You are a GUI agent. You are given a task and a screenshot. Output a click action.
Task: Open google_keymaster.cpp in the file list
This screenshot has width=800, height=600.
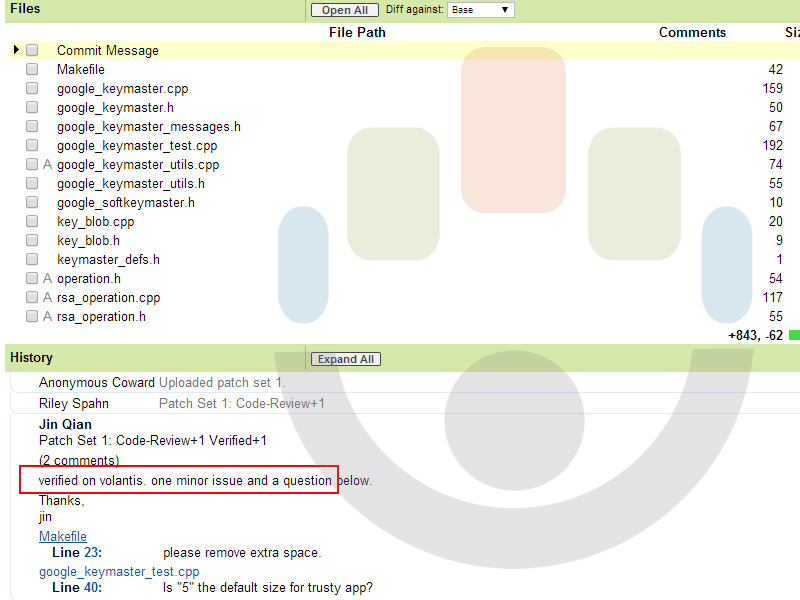click(x=122, y=89)
